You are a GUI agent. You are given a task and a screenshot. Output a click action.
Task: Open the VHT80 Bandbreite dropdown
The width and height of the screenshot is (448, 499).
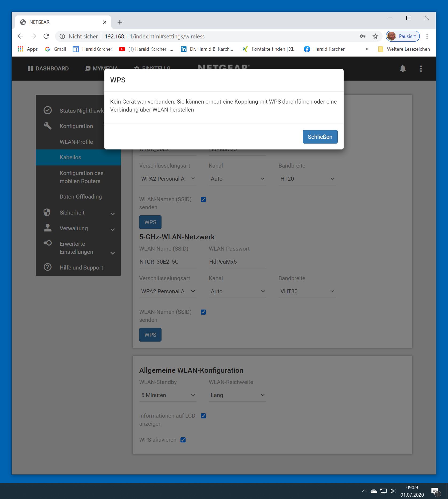tap(307, 291)
